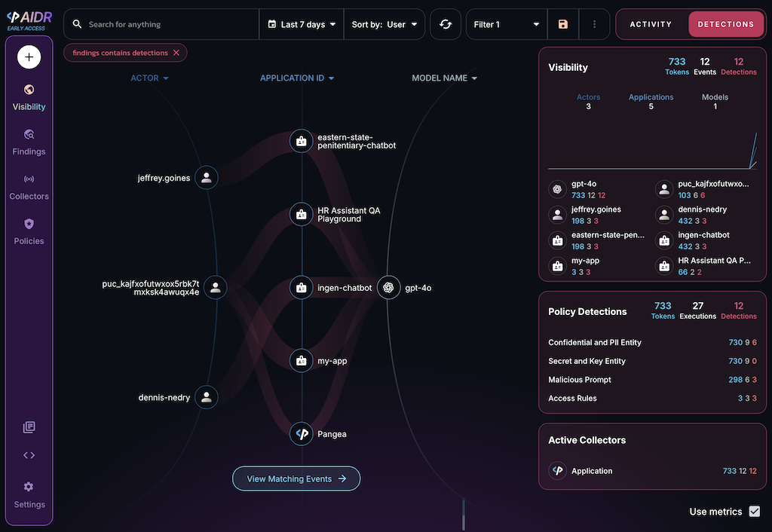The height and width of the screenshot is (532, 772).
Task: Open the Collectors sidebar icon
Action: pyautogui.click(x=29, y=179)
